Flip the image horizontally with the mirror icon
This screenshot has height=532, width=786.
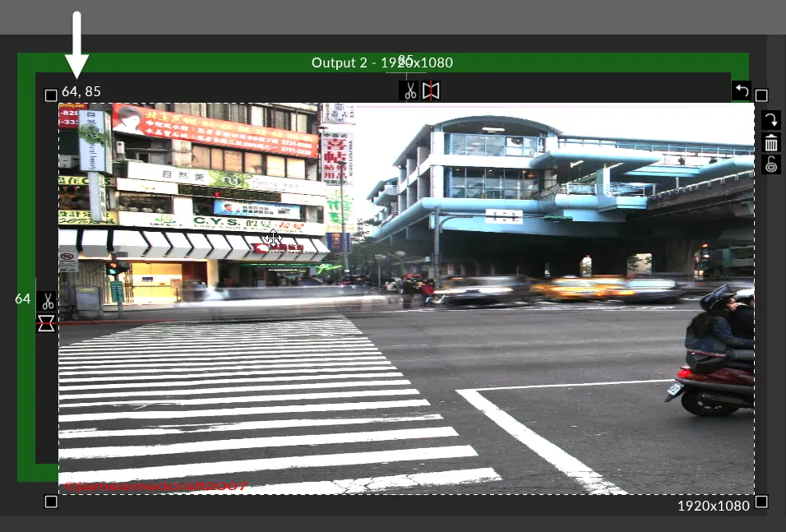point(431,90)
